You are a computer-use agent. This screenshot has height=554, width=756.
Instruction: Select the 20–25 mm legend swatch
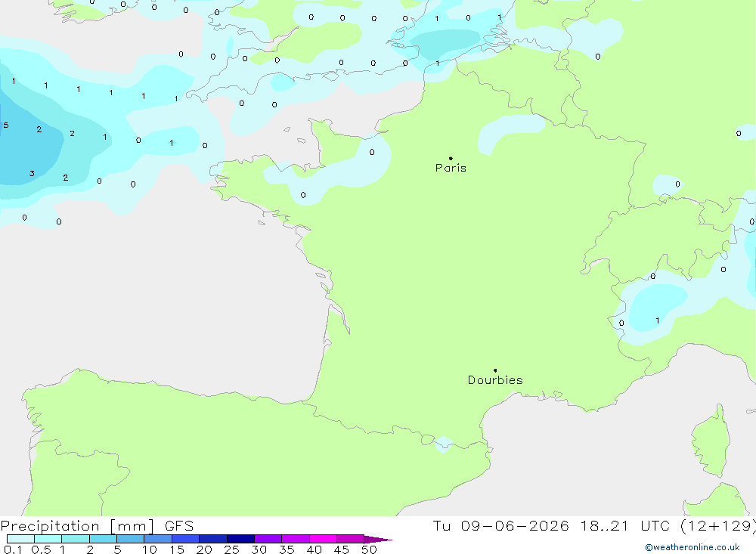tap(213, 539)
